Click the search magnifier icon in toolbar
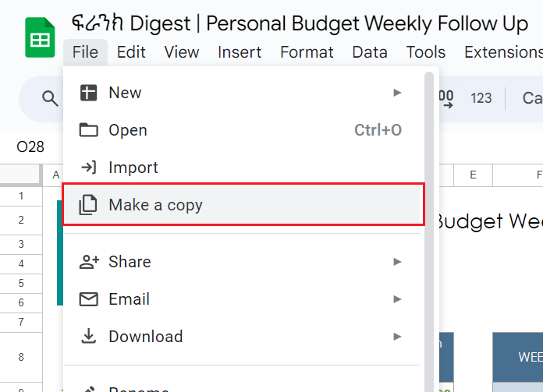Viewport: 543px width, 392px height. (x=50, y=98)
